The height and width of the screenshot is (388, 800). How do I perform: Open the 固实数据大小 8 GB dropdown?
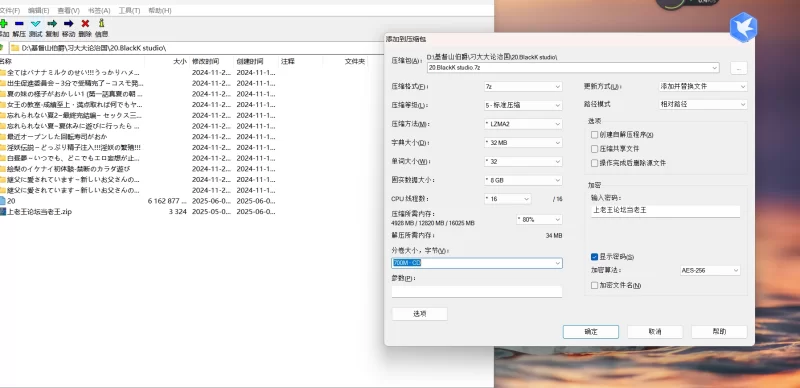tap(522, 180)
